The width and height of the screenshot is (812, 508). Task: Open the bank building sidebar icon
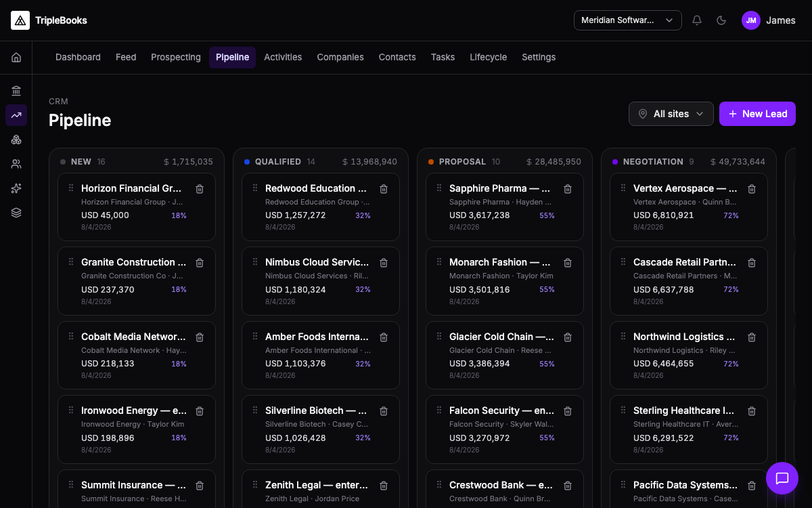16,91
